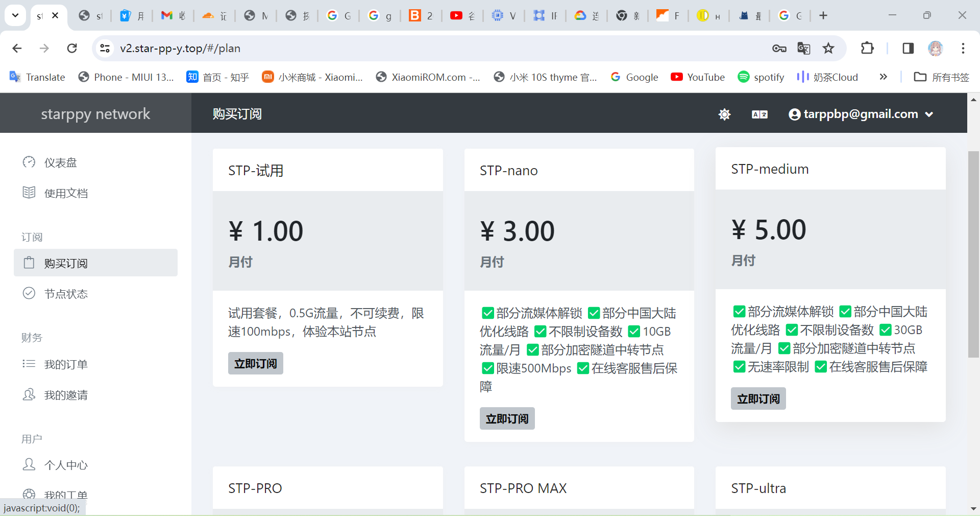Open the Google bookmark
Viewport: 980px width, 516px height.
(634, 77)
